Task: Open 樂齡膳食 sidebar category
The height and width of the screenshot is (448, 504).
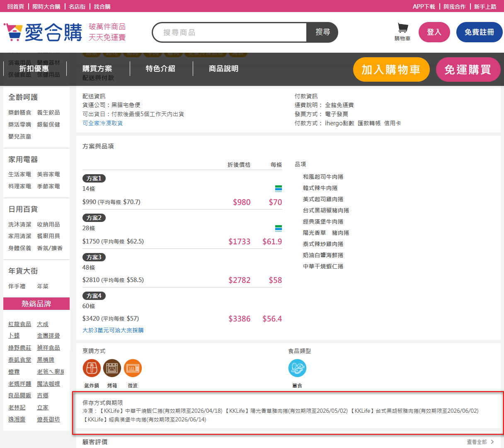Action: [x=20, y=112]
